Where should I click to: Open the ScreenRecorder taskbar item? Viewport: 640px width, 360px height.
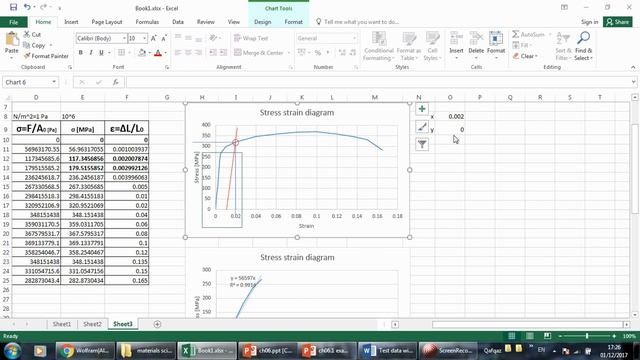(x=448, y=351)
